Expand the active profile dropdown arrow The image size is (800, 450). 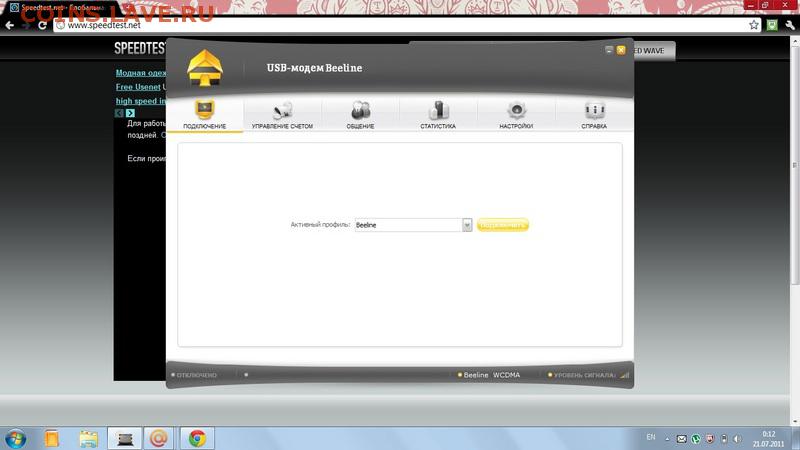tap(467, 224)
